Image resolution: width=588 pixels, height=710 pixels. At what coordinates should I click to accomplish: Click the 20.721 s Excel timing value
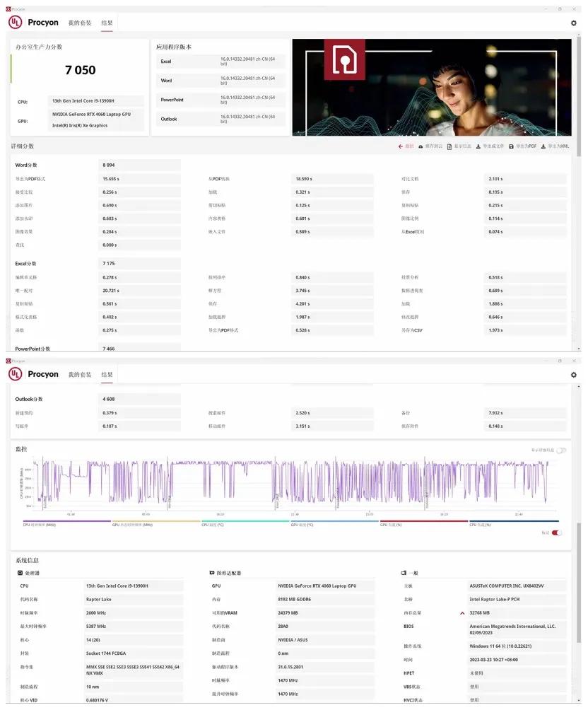[111, 291]
